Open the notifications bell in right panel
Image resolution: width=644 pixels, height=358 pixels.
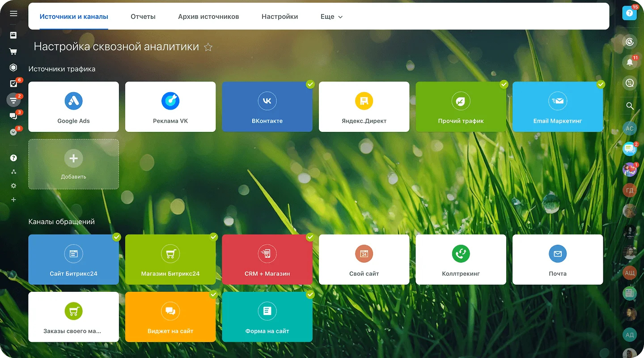(630, 63)
